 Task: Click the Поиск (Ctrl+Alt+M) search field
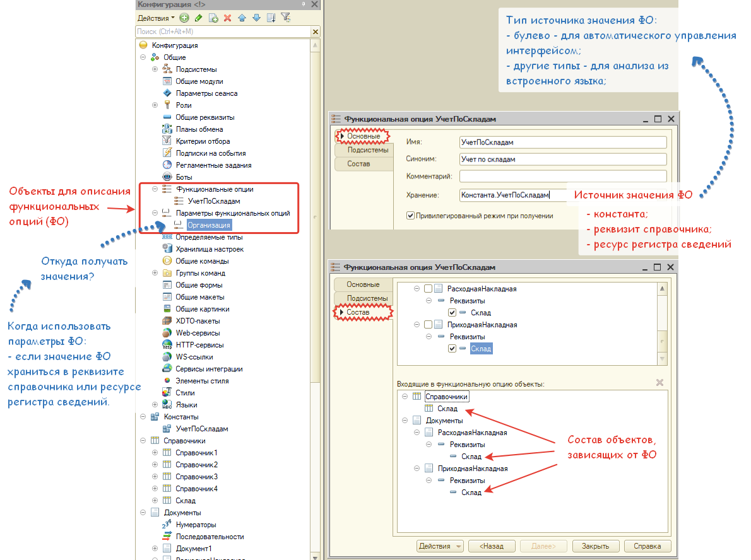[223, 32]
